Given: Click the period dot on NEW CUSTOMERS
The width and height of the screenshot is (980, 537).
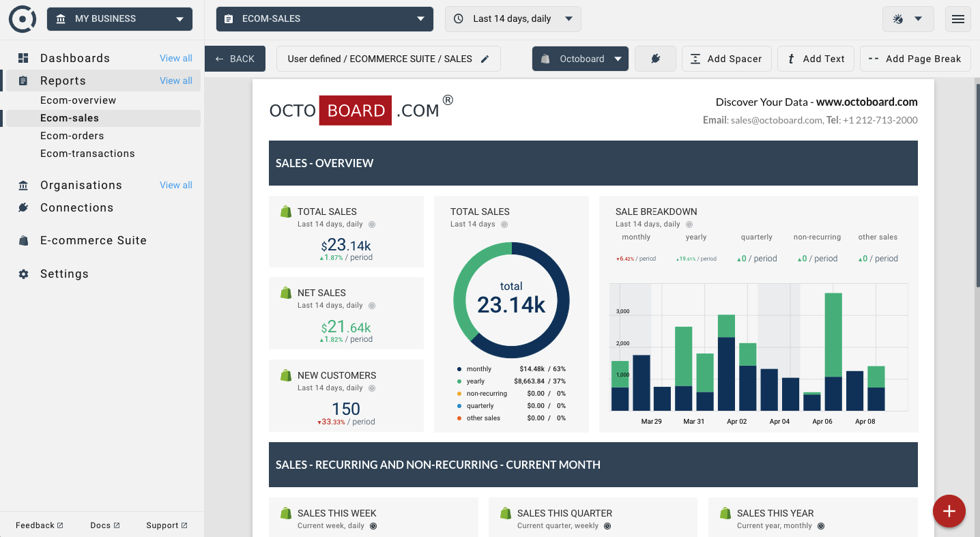Looking at the screenshot, I should pyautogui.click(x=372, y=388).
